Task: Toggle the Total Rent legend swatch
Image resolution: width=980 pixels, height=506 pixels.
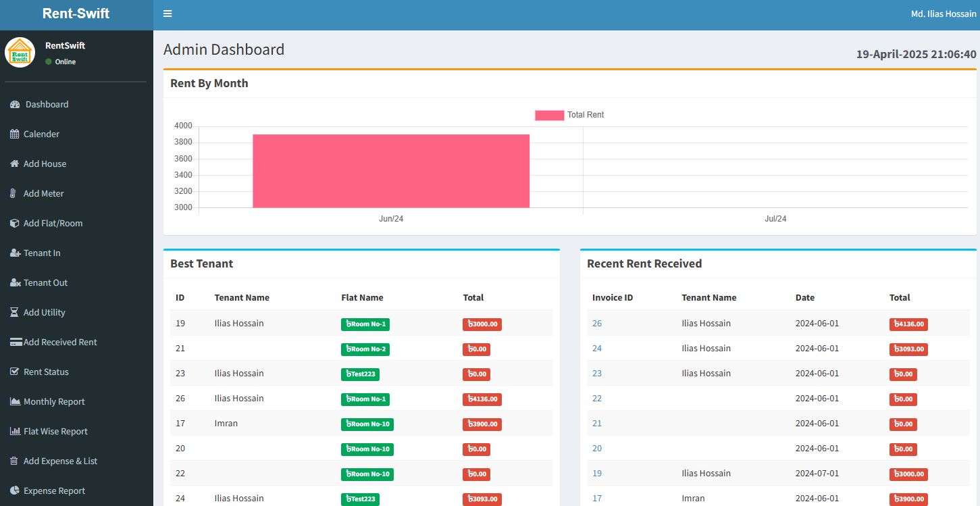Action: [x=549, y=115]
